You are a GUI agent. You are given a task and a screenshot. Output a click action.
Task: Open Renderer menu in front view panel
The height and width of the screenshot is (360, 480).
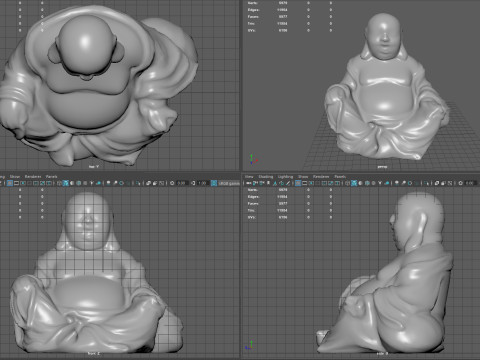(x=33, y=177)
